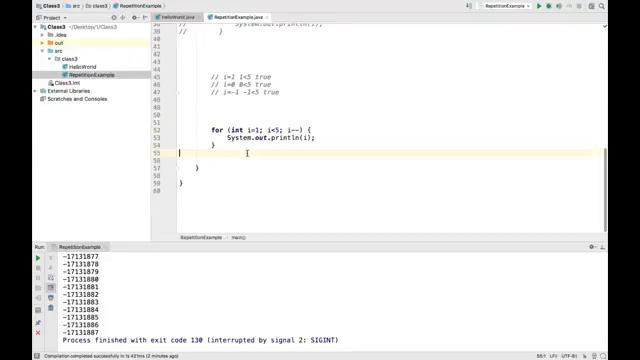Click Down the stack trace arrow
Image resolution: width=640 pixels, height=360 pixels.
pyautogui.click(x=51, y=268)
